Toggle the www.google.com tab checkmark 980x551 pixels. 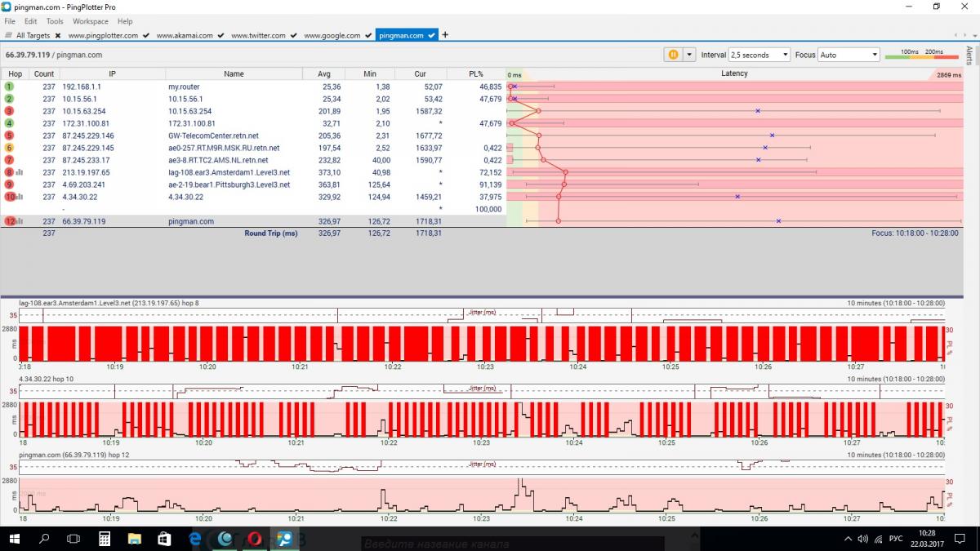367,36
